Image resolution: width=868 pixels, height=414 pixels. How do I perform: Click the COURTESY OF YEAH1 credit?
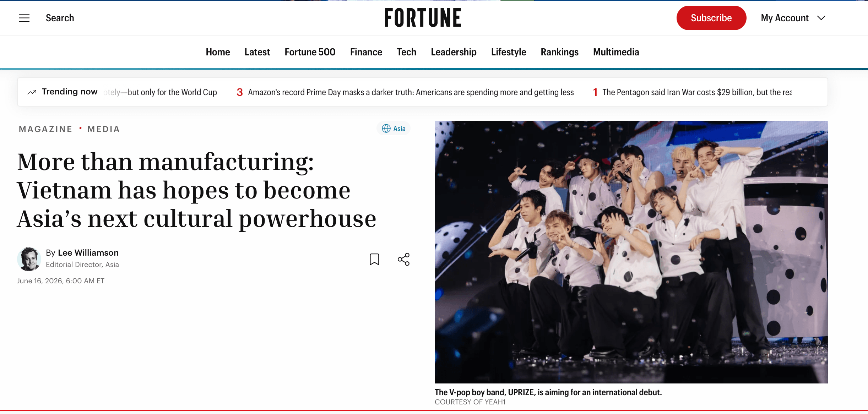470,402
